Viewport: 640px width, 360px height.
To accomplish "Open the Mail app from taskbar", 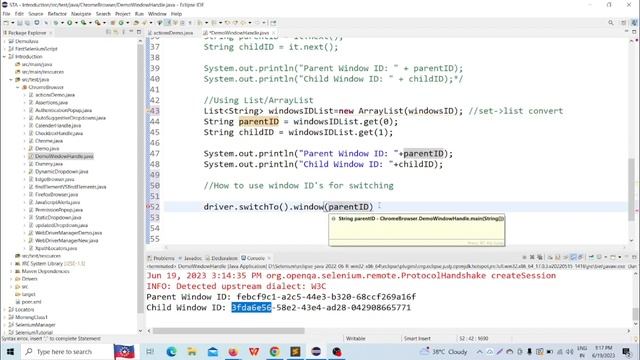I will pos(213,351).
